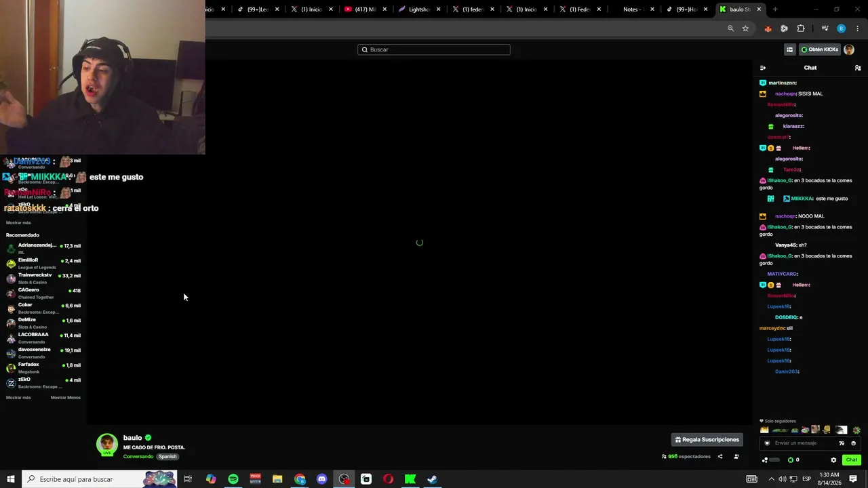This screenshot has width=868, height=488.
Task: Click the green Chat send button
Action: pyautogui.click(x=852, y=460)
